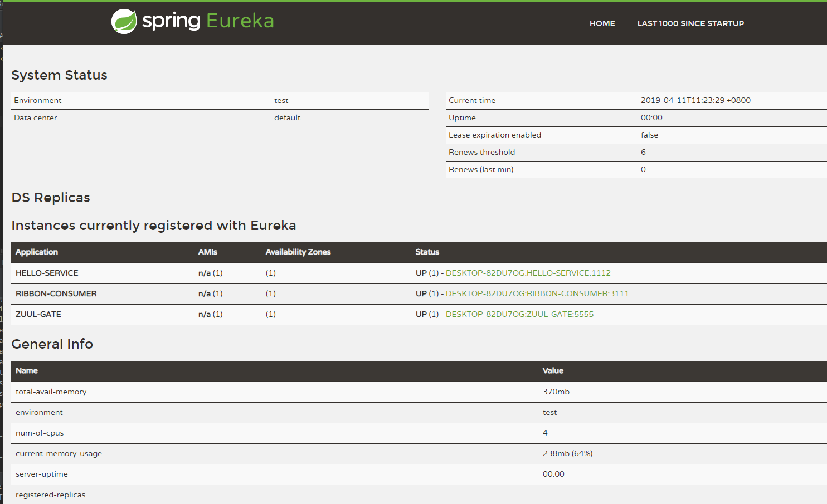Image resolution: width=827 pixels, height=504 pixels.
Task: Select the Application column header
Action: (x=36, y=252)
